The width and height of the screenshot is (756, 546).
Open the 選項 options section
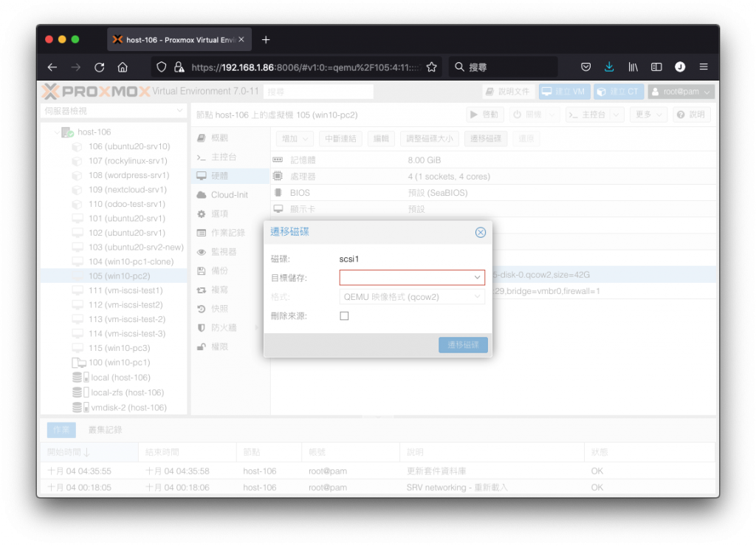230,214
